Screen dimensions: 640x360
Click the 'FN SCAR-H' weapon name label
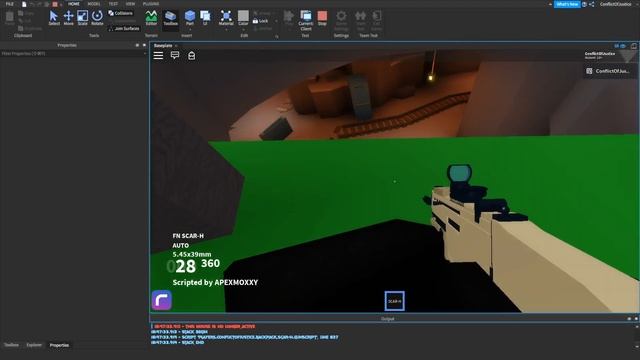coord(188,236)
